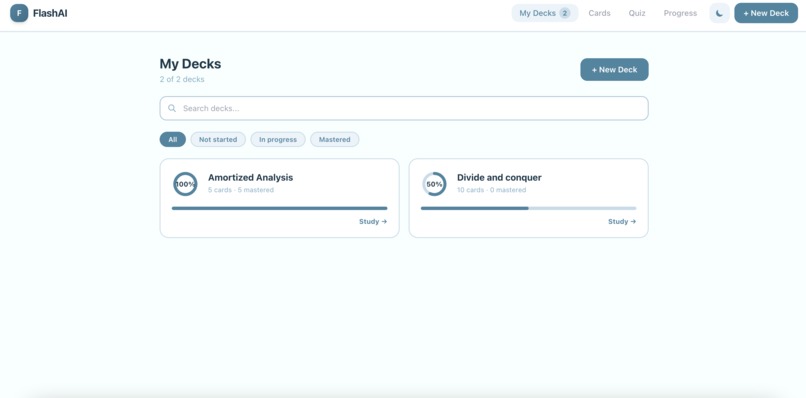Filter decks by Not started

[218, 139]
